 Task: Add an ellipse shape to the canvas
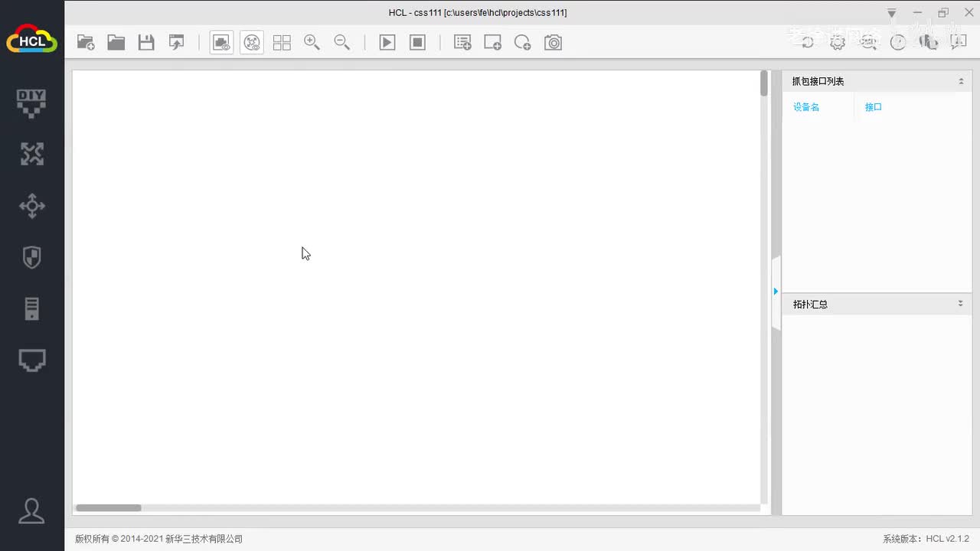point(523,43)
